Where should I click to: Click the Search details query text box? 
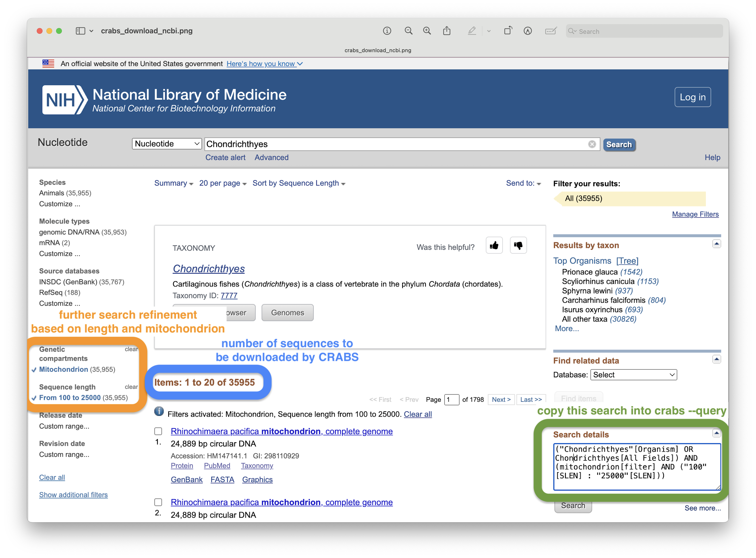tap(637, 467)
